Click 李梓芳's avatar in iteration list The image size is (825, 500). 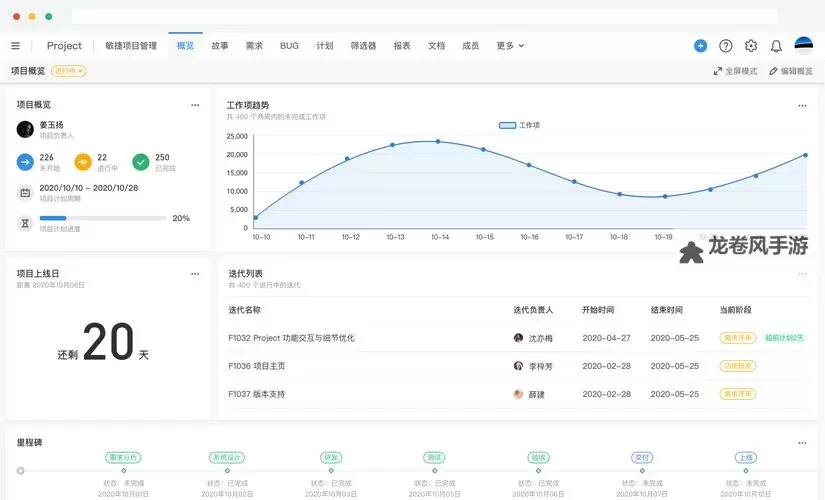[x=518, y=366]
